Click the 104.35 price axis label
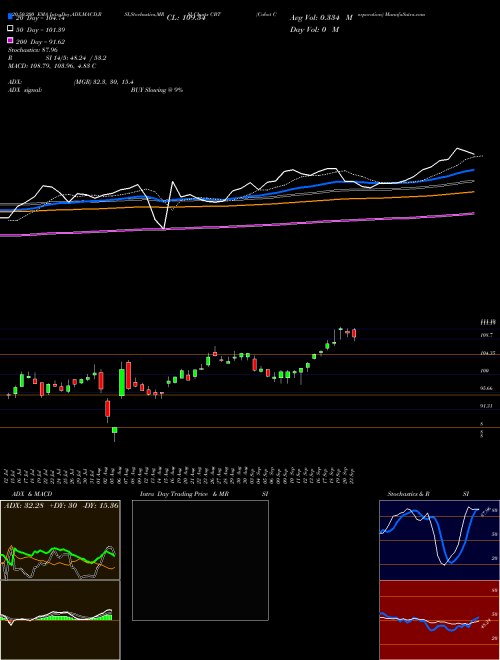This screenshot has height=660, width=500. [x=487, y=354]
